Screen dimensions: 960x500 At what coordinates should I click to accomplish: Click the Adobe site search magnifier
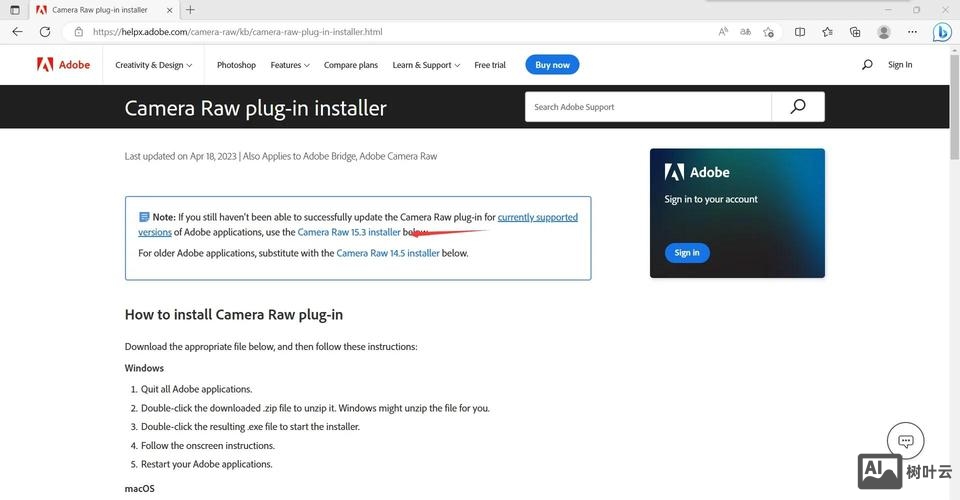[866, 65]
